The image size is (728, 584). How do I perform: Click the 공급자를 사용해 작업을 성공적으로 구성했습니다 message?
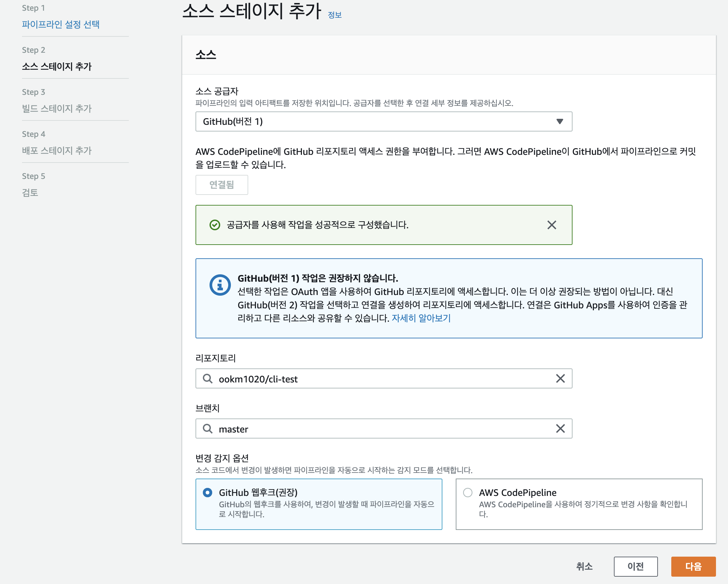pos(317,225)
